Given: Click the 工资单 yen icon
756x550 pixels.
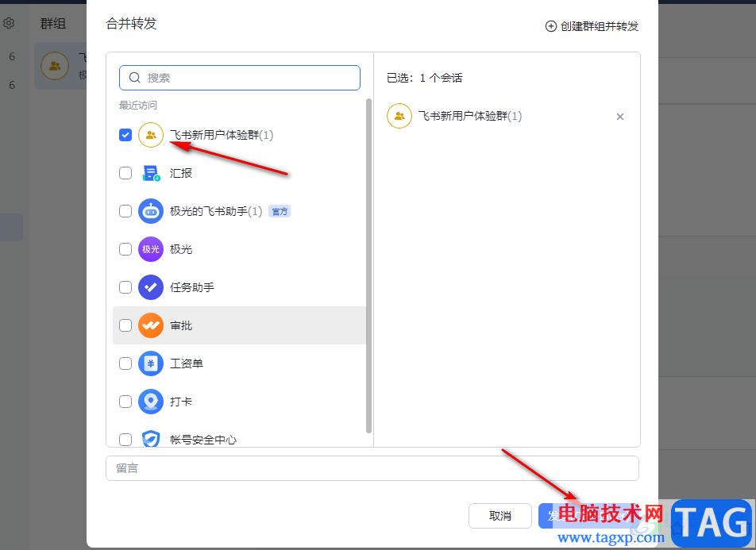Looking at the screenshot, I should point(151,363).
